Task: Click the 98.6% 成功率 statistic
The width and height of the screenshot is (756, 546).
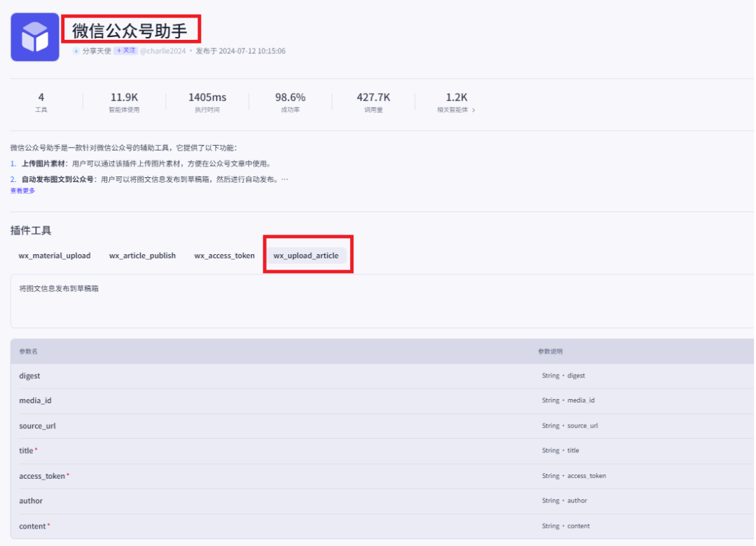Action: click(x=290, y=102)
